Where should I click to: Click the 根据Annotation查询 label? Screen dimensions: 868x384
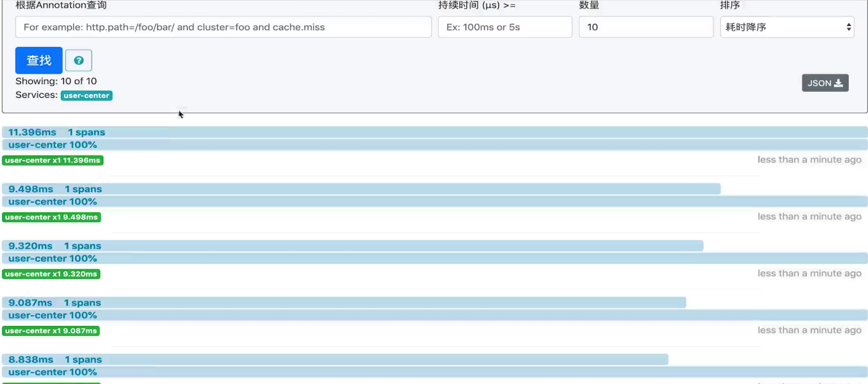(x=61, y=5)
